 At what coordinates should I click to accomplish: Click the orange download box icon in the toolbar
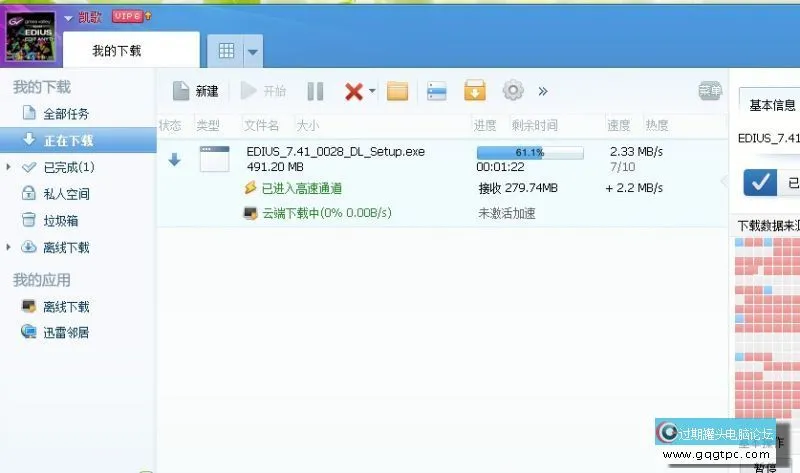pos(474,90)
